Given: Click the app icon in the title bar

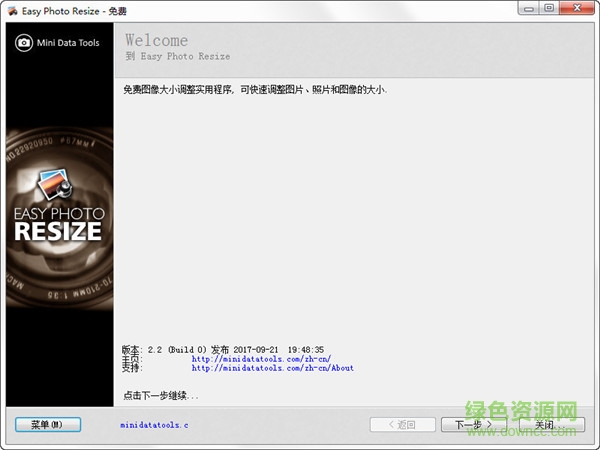Looking at the screenshot, I should coord(11,8).
